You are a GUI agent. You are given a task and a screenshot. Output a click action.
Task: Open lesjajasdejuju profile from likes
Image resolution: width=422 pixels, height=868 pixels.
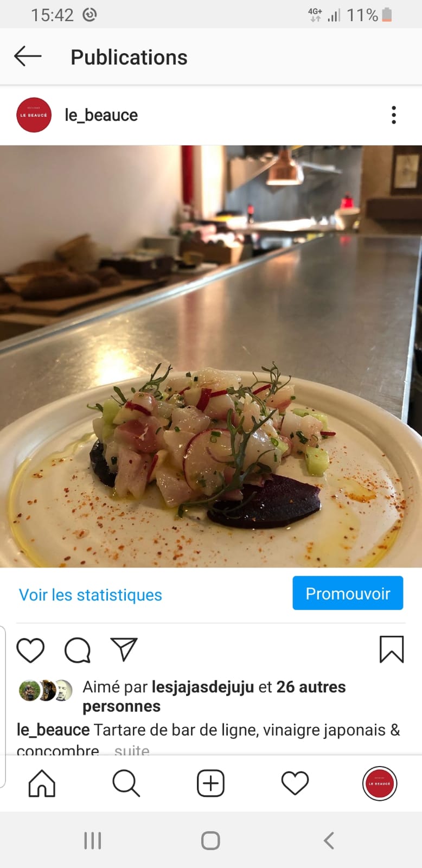click(x=203, y=687)
